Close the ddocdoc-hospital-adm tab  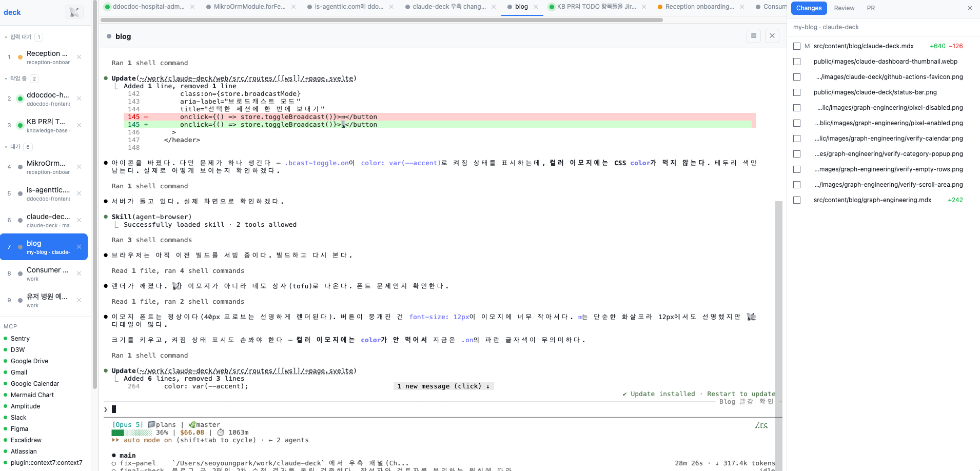192,7
